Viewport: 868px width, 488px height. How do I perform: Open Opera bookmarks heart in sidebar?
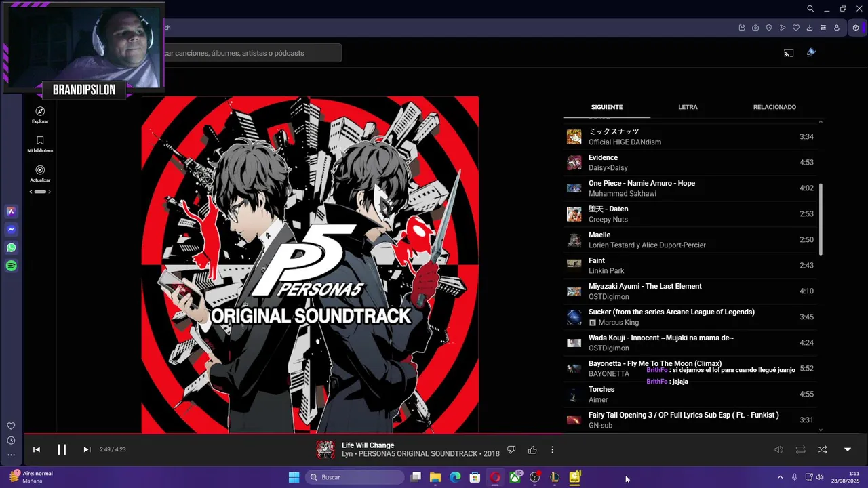11,426
